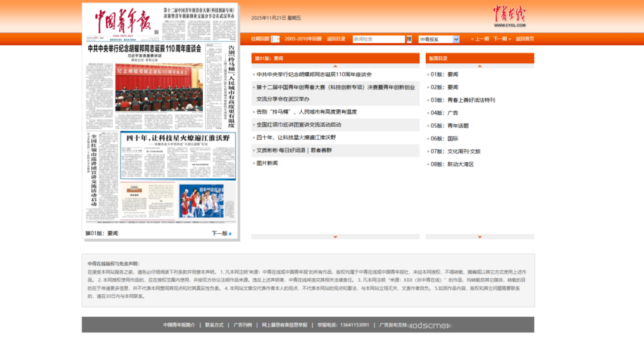The width and height of the screenshot is (644, 339).
Task: Select page 02版：要闻
Action: [444, 87]
